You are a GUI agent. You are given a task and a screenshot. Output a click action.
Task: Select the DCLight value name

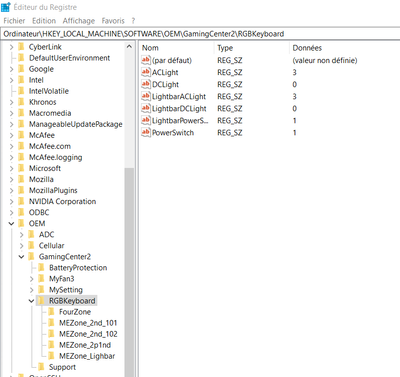(x=165, y=85)
